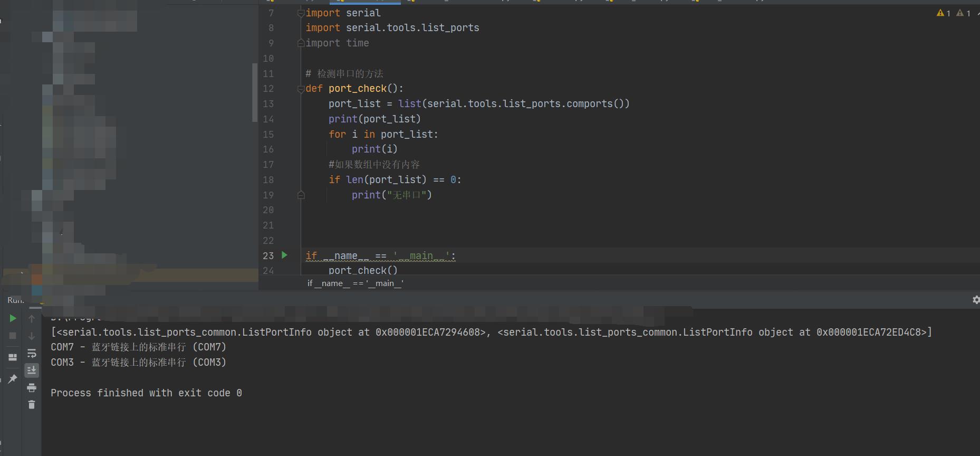
Task: Toggle Scroll to End in console
Action: pyautogui.click(x=32, y=370)
